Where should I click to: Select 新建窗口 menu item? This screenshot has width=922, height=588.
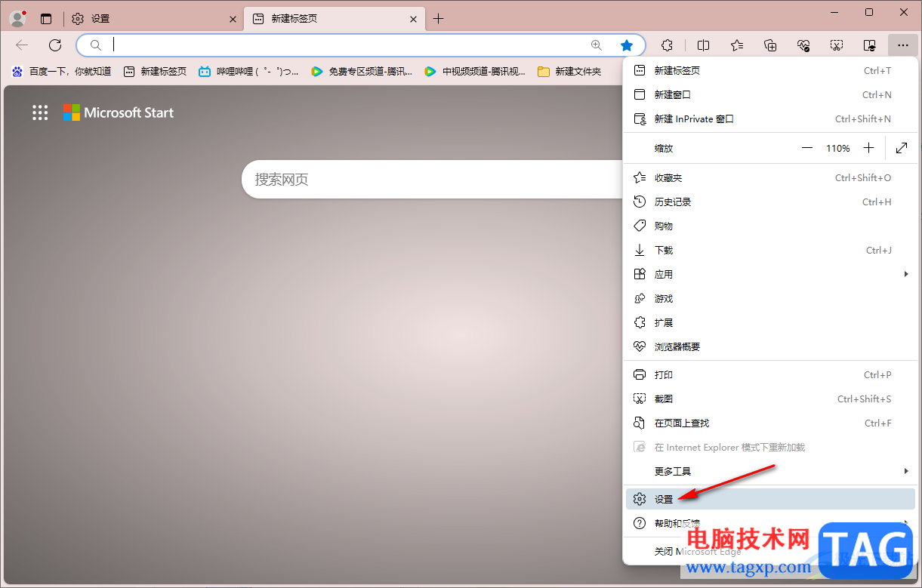tap(770, 94)
